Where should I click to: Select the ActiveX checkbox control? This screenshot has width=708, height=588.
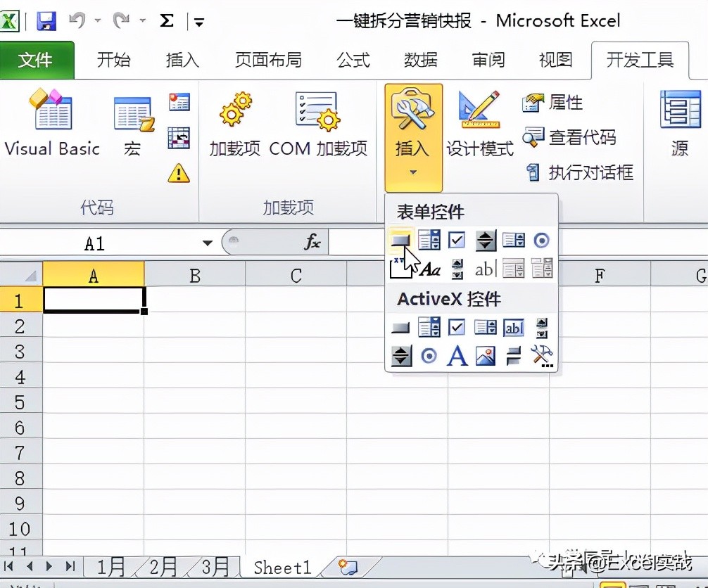[x=456, y=327]
